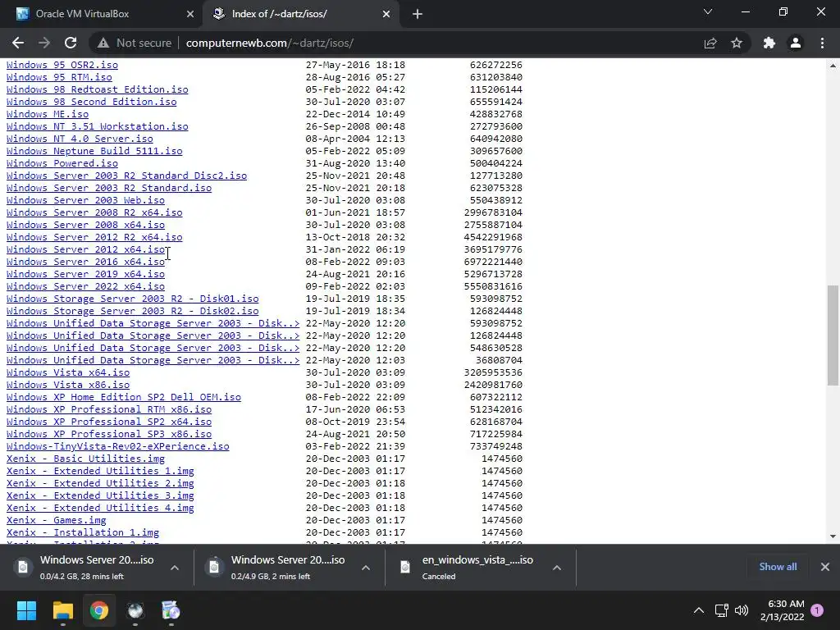Click file size 6972221440
The width and height of the screenshot is (840, 630).
[493, 262]
